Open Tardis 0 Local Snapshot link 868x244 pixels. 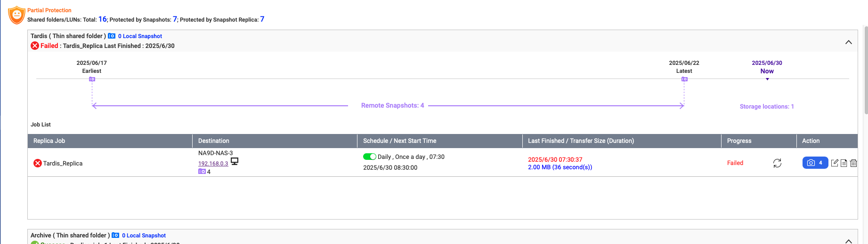[140, 36]
